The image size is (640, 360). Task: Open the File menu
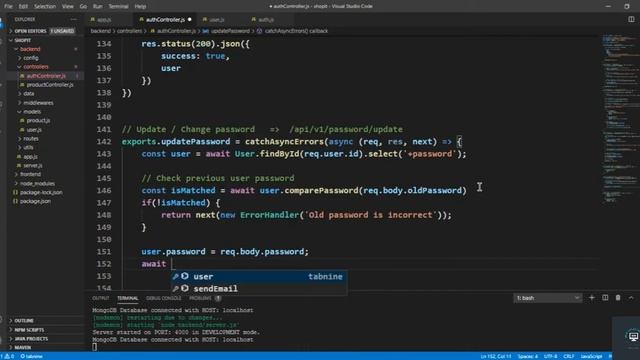click(8, 7)
